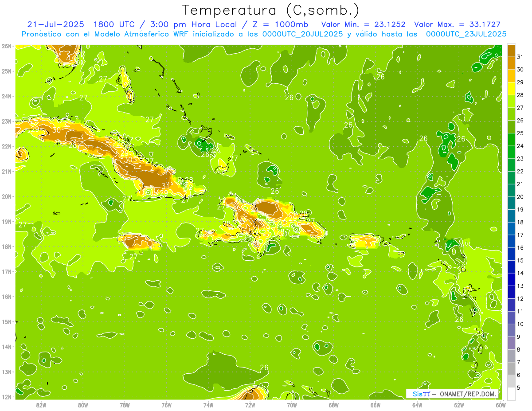Image resolution: width=532 pixels, height=411 pixels.
Task: Click the purple legend swatch between 9 and 10
Action: pos(512,330)
